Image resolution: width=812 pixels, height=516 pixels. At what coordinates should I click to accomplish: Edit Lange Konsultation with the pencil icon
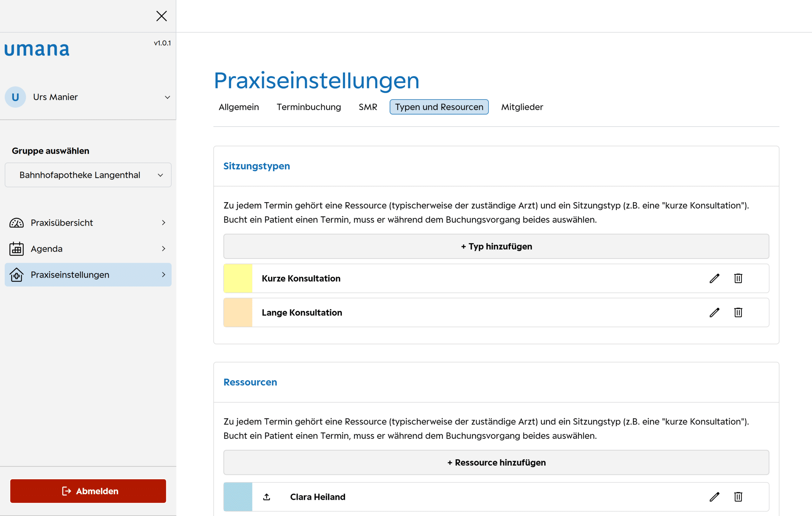(x=715, y=313)
